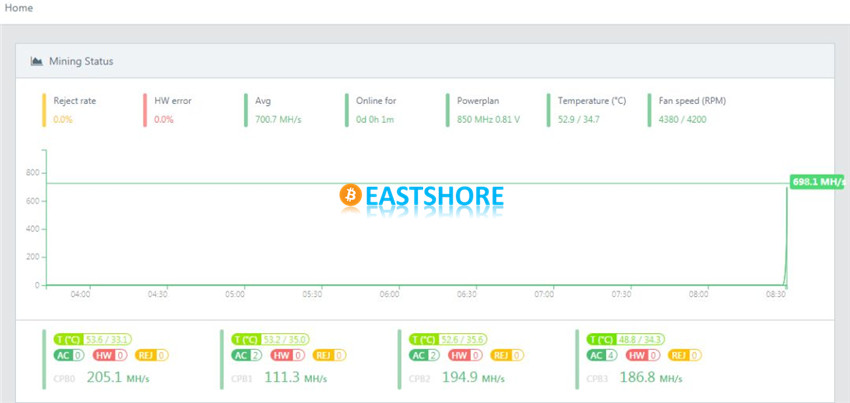Click the CPB1 111.3 MH/s hashrate
Viewport: 850px width, 403px height.
coord(295,378)
